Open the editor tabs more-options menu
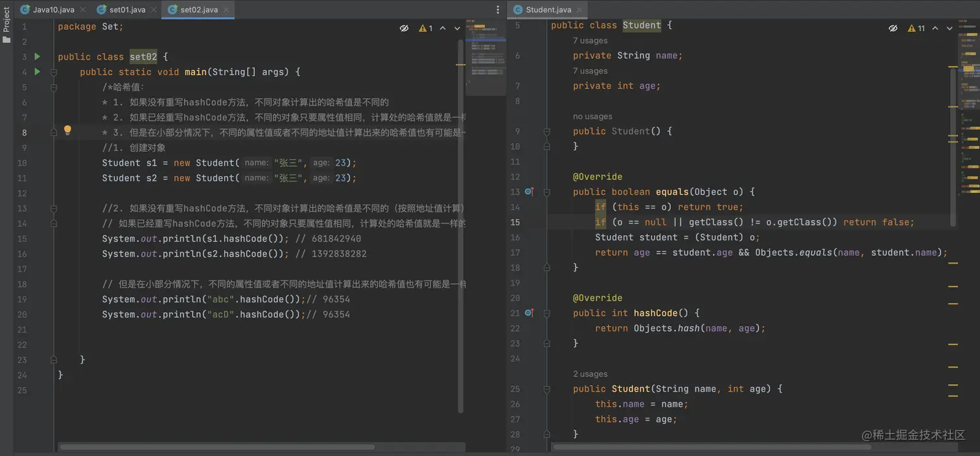Viewport: 980px width, 456px height. click(498, 10)
